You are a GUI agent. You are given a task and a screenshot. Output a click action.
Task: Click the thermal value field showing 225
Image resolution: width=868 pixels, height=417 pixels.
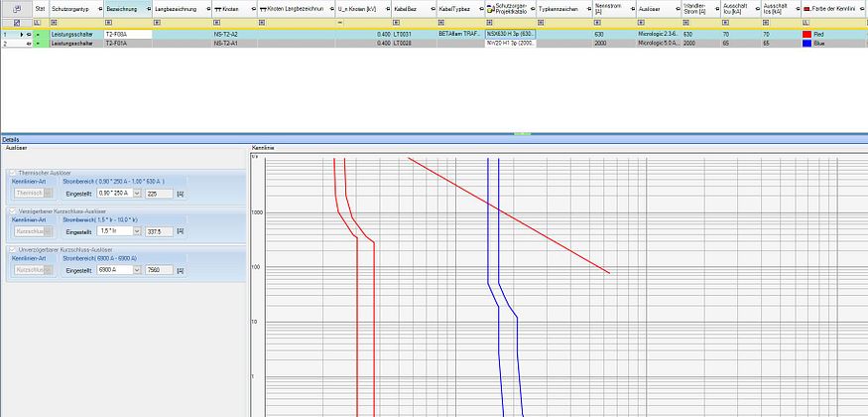(x=159, y=194)
